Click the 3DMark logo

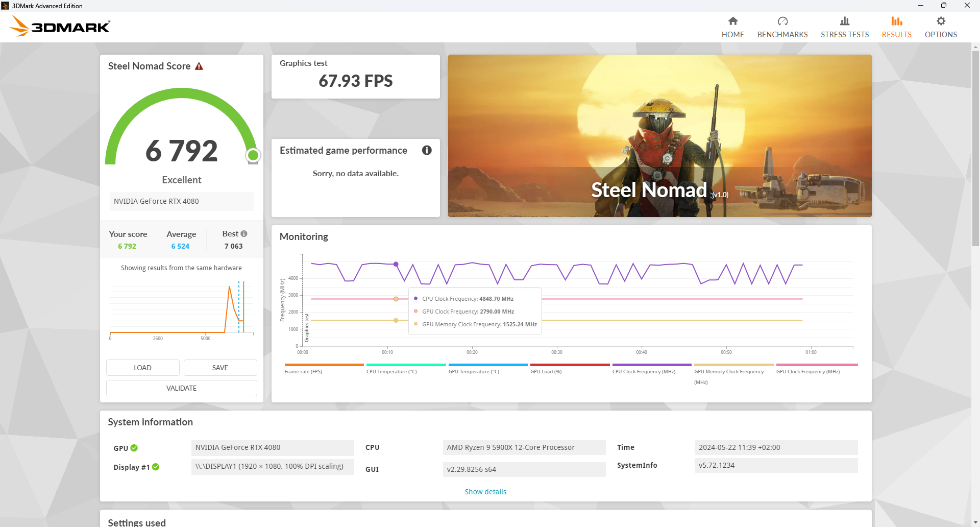coord(60,26)
